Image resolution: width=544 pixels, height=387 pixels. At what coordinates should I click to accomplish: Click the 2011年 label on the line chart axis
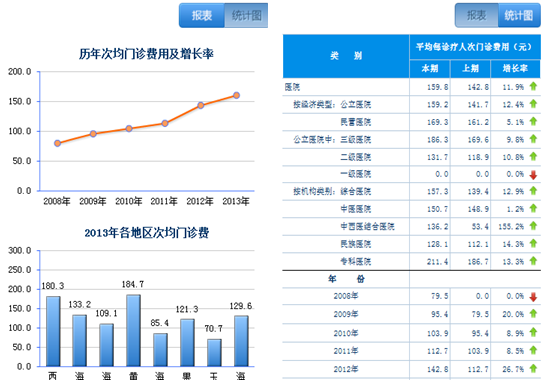tap(164, 201)
